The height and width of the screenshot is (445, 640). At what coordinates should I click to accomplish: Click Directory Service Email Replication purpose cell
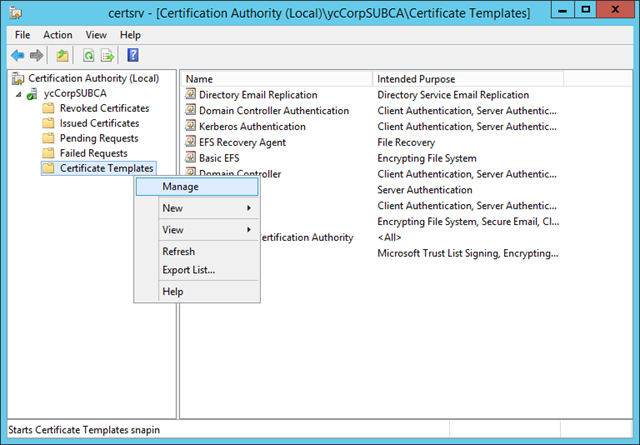pos(453,95)
